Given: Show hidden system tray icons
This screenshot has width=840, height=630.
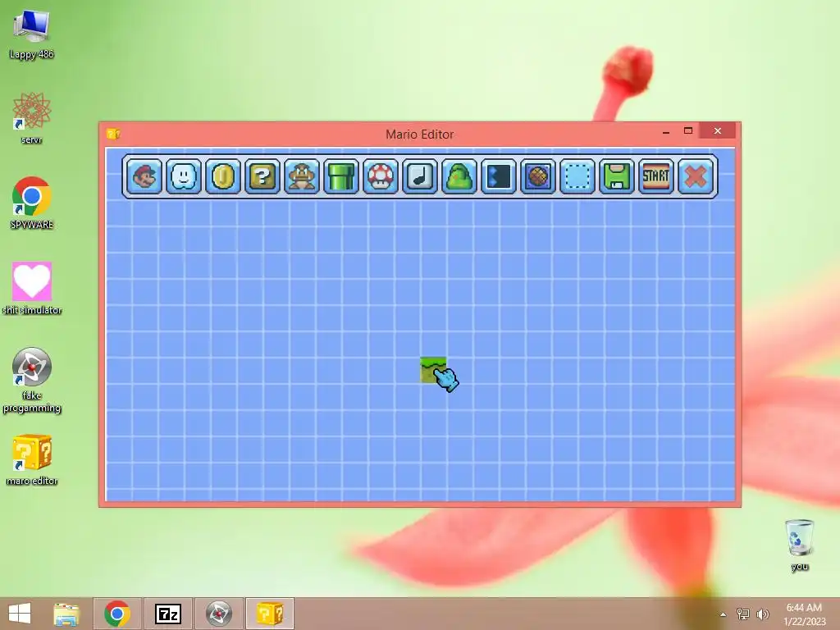Looking at the screenshot, I should [724, 614].
